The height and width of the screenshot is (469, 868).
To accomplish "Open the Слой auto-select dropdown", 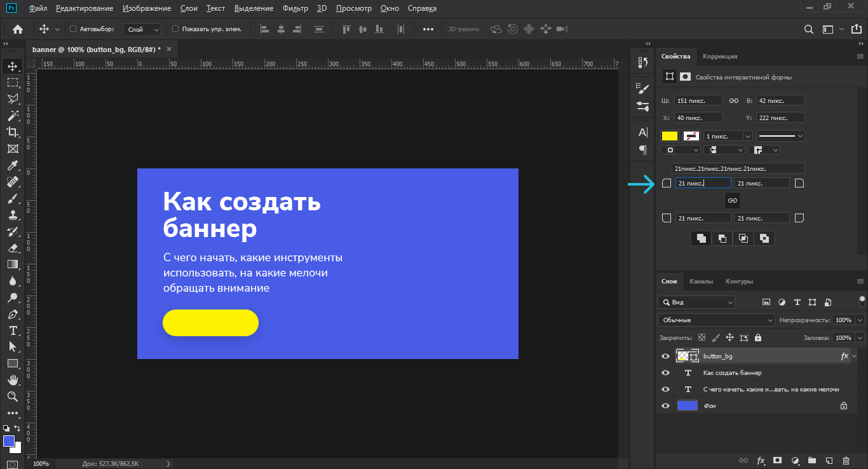I will pyautogui.click(x=142, y=29).
